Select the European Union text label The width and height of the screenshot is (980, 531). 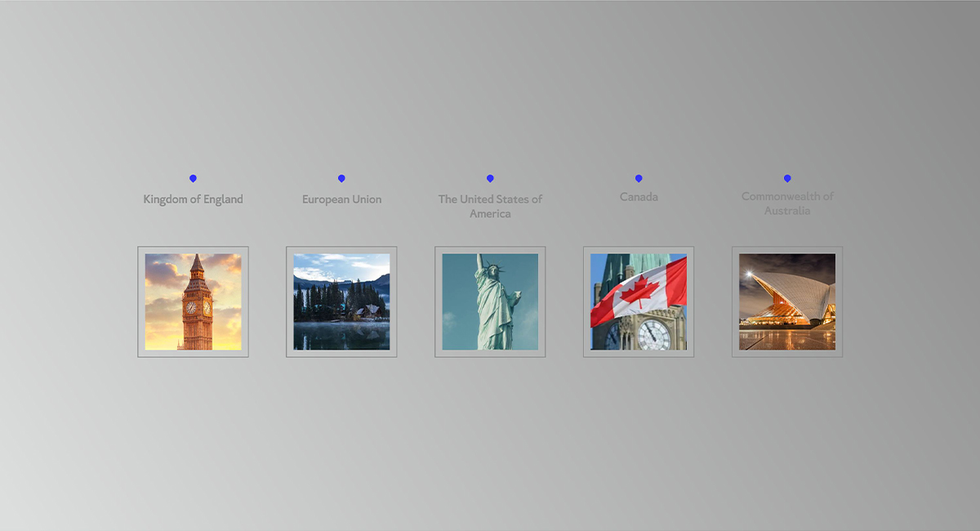point(341,199)
